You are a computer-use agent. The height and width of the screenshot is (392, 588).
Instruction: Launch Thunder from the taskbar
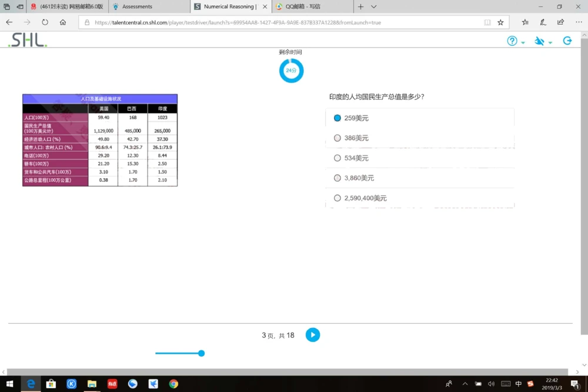pos(153,384)
